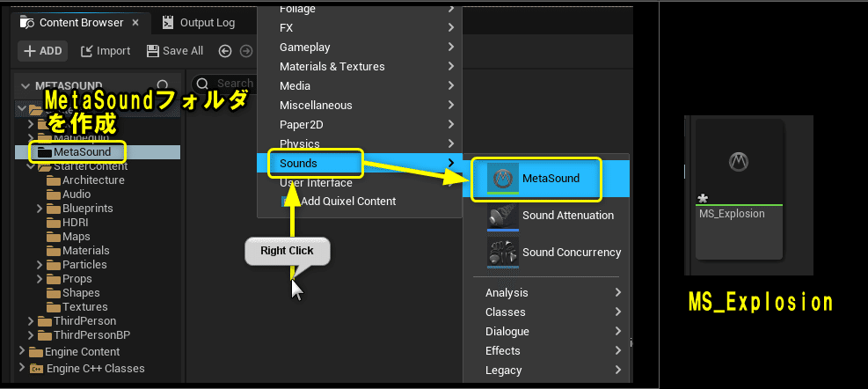
Task: Switch to the Content Browser tab
Action: click(81, 23)
